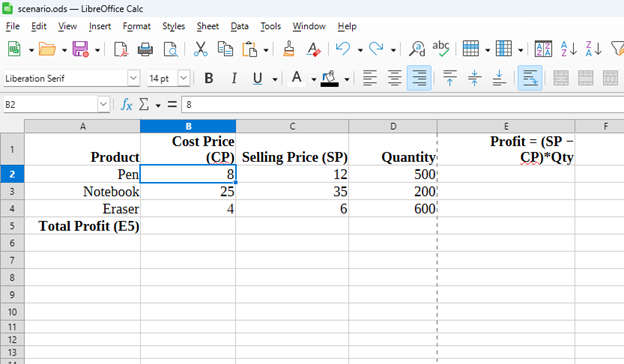The width and height of the screenshot is (624, 364).
Task: Click the Paste clipboard icon
Action: (250, 49)
